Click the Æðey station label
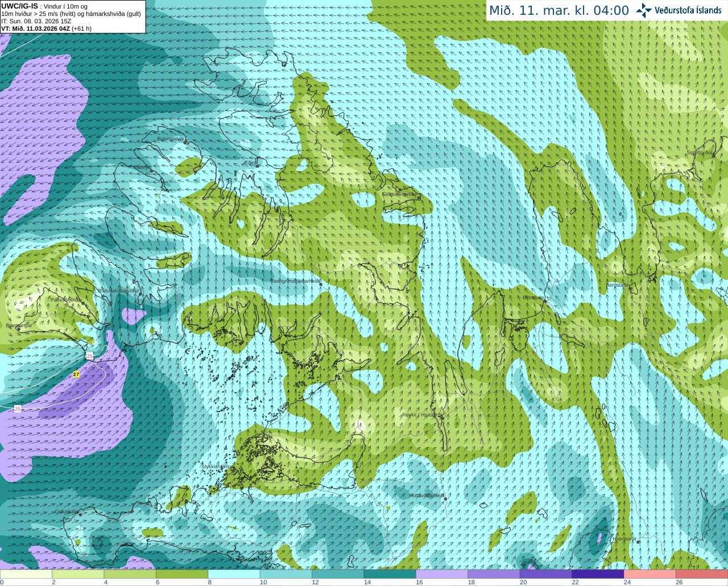 click(250, 163)
